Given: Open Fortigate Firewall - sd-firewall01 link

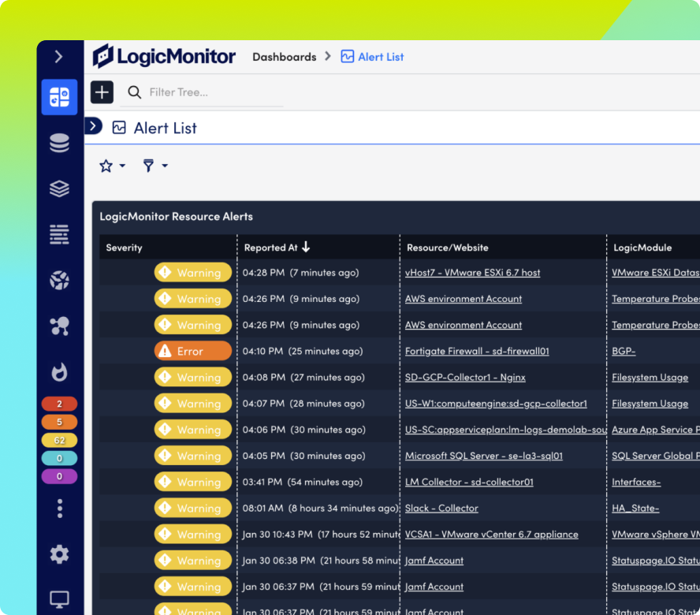Looking at the screenshot, I should (477, 351).
